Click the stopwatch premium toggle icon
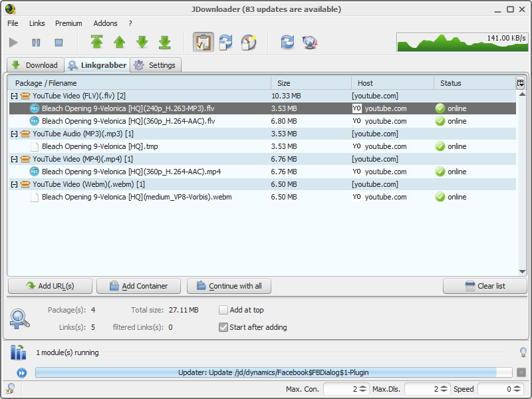Screen dimensions: 532x399 tap(249, 42)
